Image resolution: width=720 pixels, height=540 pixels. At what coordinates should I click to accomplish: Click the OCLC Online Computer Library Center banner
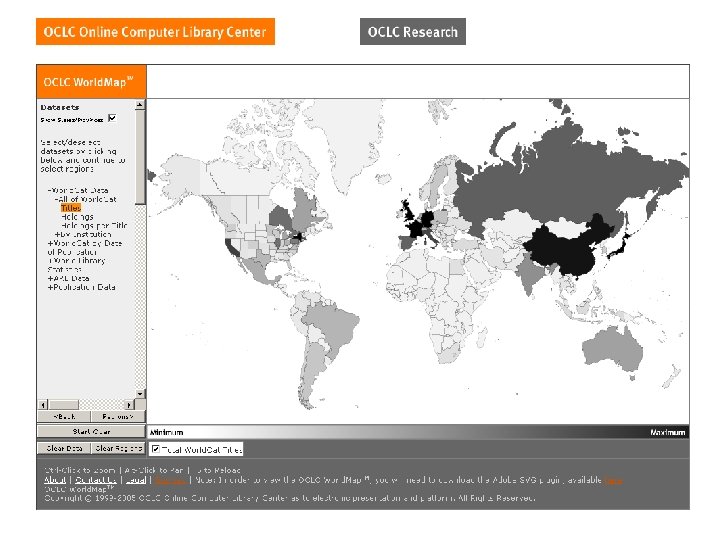click(155, 32)
